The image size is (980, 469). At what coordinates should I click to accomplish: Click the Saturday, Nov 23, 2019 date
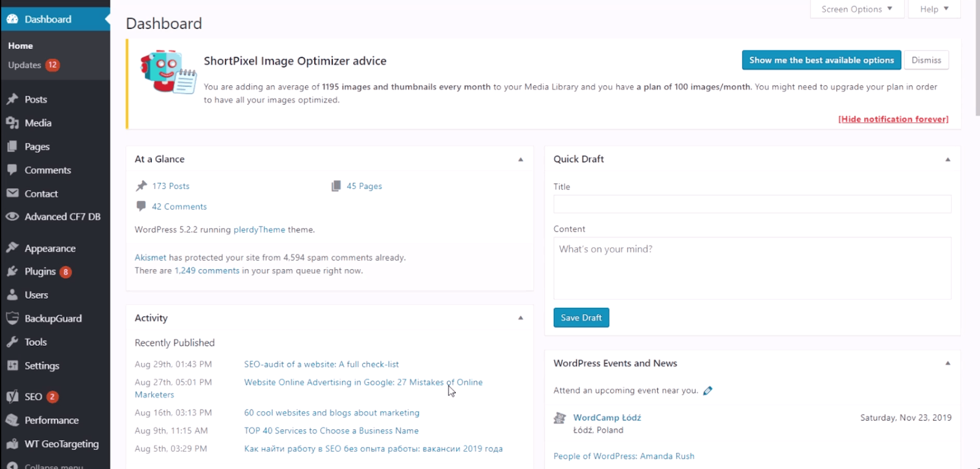[x=906, y=418]
